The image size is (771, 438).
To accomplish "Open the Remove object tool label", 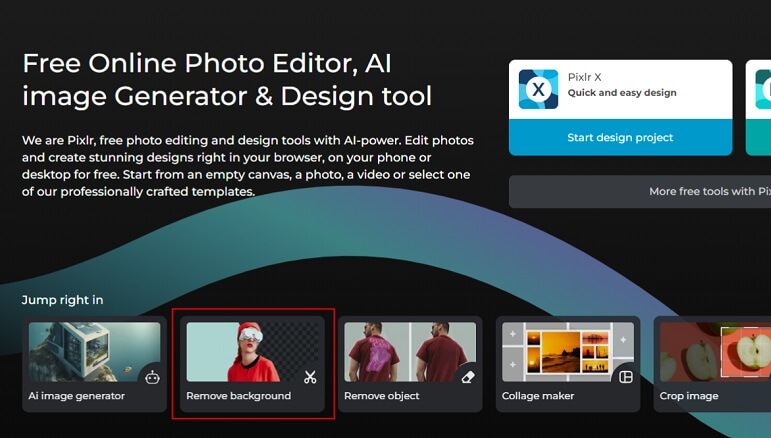I will [382, 396].
